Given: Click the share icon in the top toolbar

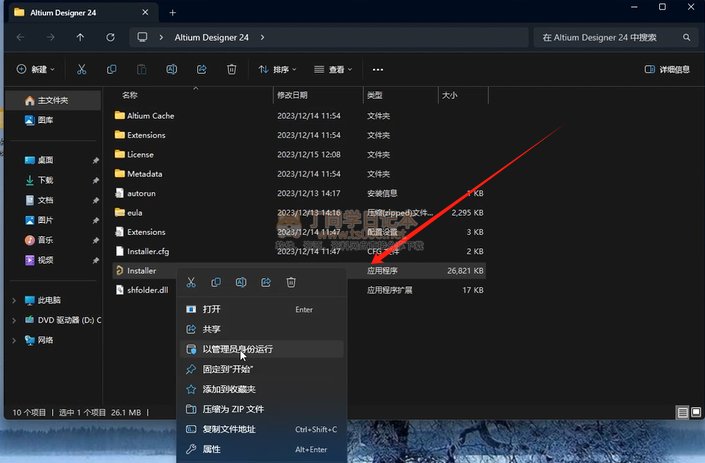Looking at the screenshot, I should [x=201, y=70].
